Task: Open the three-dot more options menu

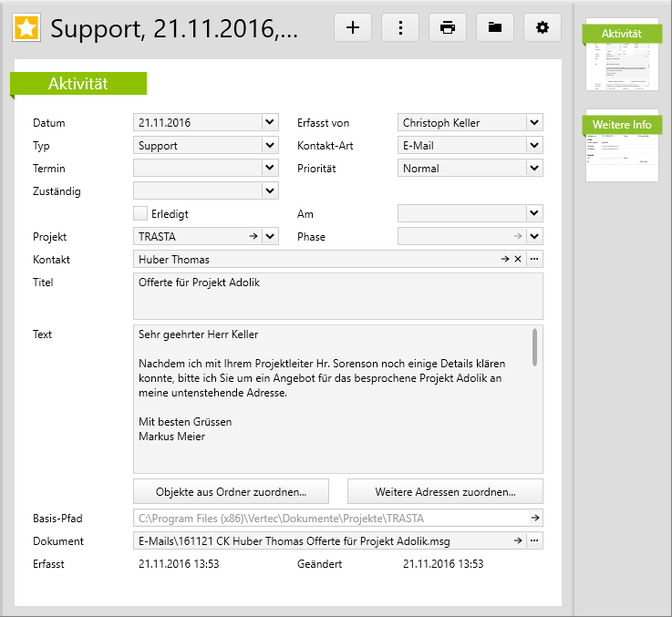Action: point(400,27)
